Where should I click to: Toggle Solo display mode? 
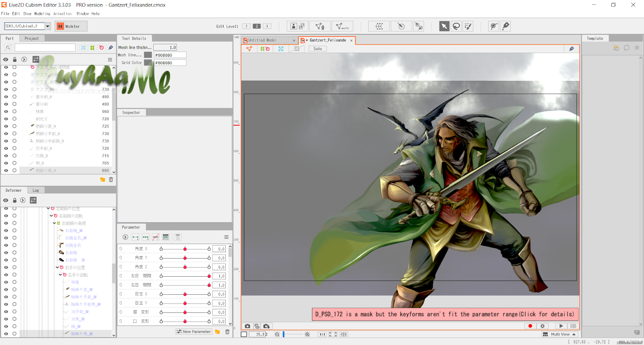[318, 49]
